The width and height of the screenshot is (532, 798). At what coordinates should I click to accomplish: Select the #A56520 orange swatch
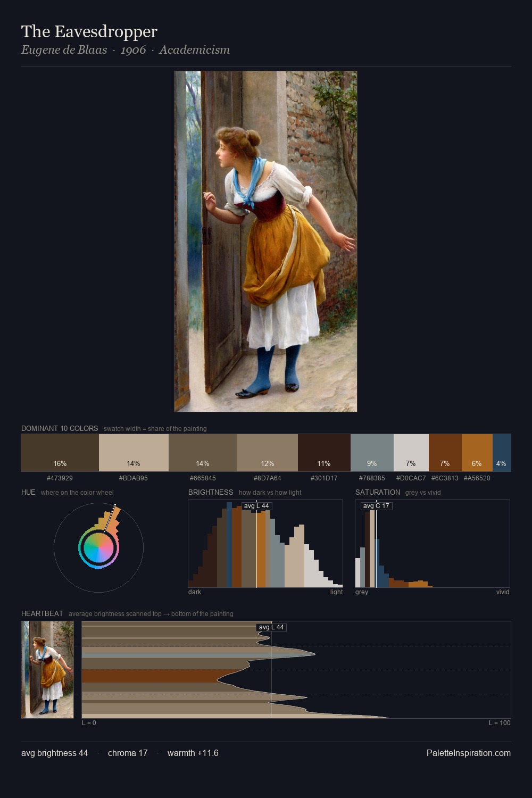pos(477,453)
